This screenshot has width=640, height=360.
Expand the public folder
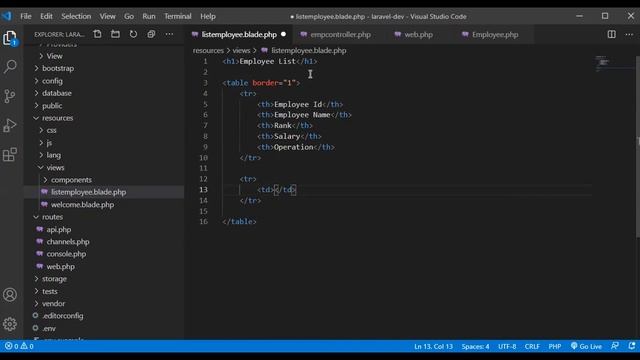point(52,106)
